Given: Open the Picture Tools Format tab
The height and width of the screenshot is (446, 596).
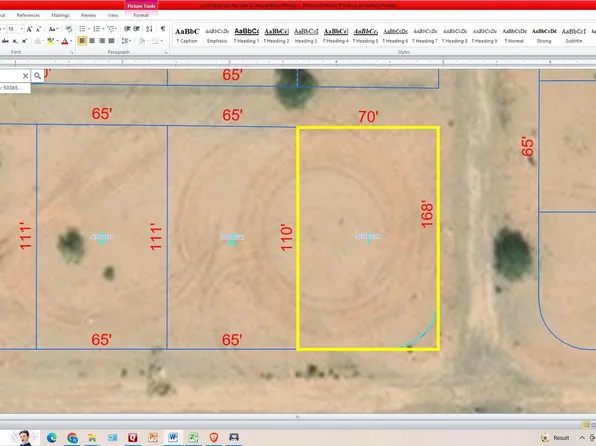Looking at the screenshot, I should pos(141,15).
